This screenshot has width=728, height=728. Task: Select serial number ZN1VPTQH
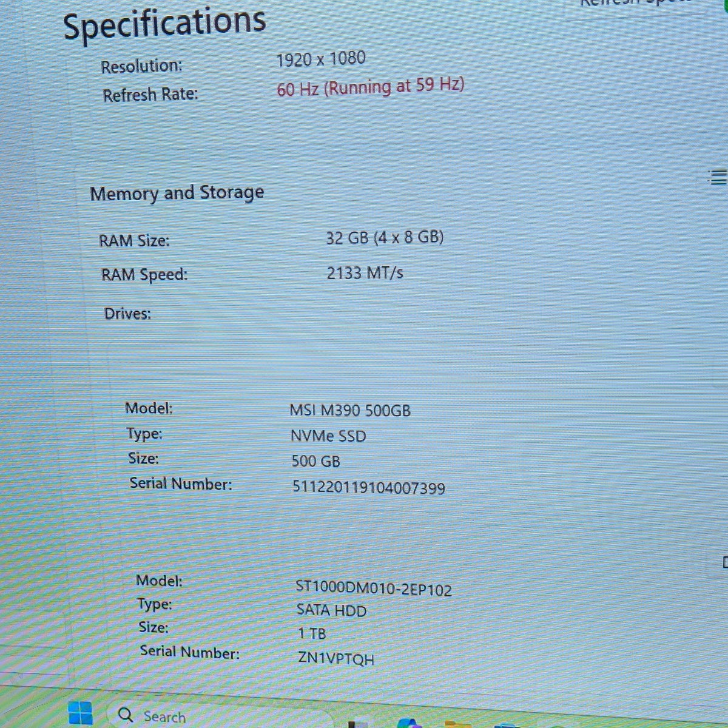(336, 658)
